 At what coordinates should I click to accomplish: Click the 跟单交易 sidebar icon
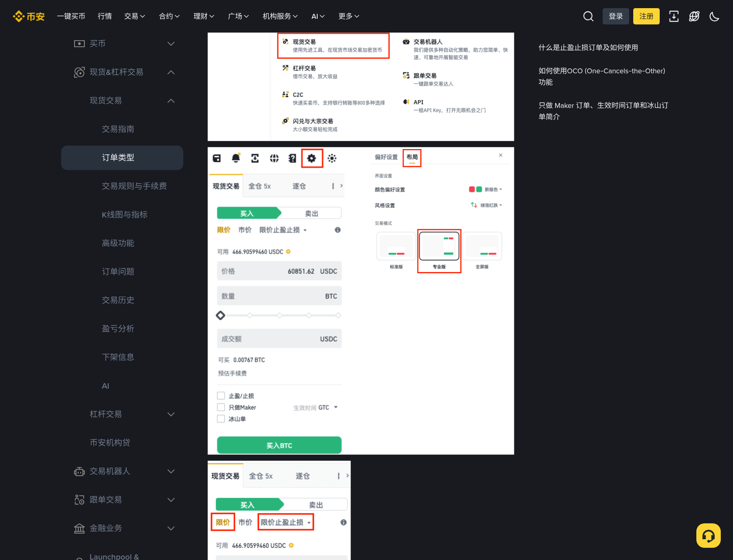[79, 500]
